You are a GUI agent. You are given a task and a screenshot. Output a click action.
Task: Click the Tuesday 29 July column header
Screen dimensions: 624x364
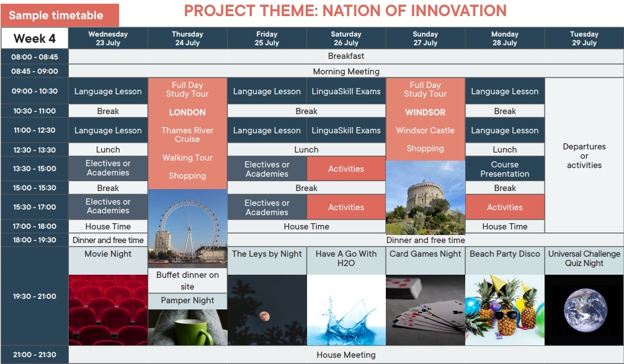tap(584, 38)
